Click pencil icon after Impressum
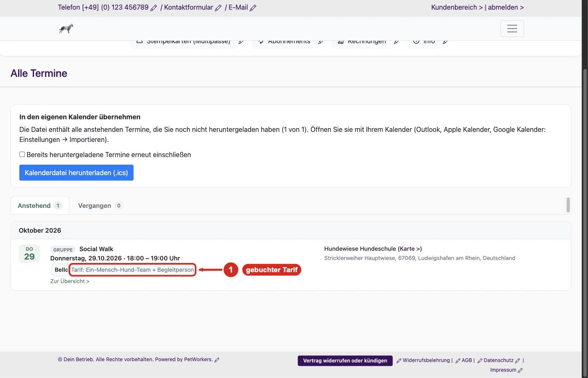Screen dimensions: 588x378 coord(520,370)
